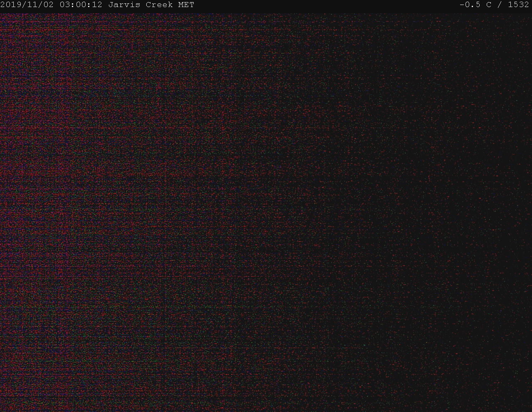Click the timestamp 03:00:12
532x412 pixels.
click(81, 5)
